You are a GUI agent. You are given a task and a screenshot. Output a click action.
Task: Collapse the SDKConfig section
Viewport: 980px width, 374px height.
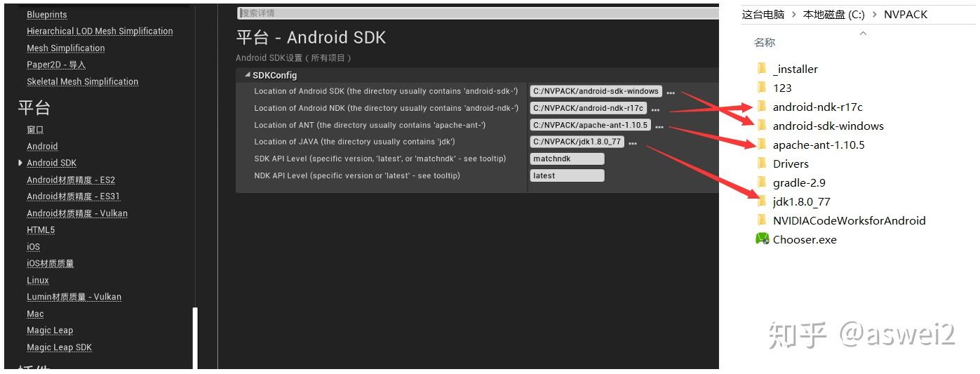[x=247, y=75]
